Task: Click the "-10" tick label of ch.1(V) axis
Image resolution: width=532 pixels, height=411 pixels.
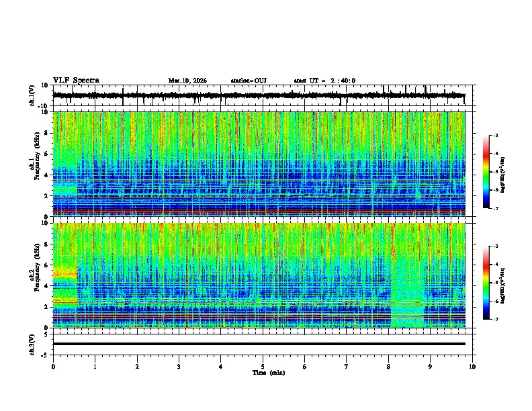Action: click(x=44, y=106)
